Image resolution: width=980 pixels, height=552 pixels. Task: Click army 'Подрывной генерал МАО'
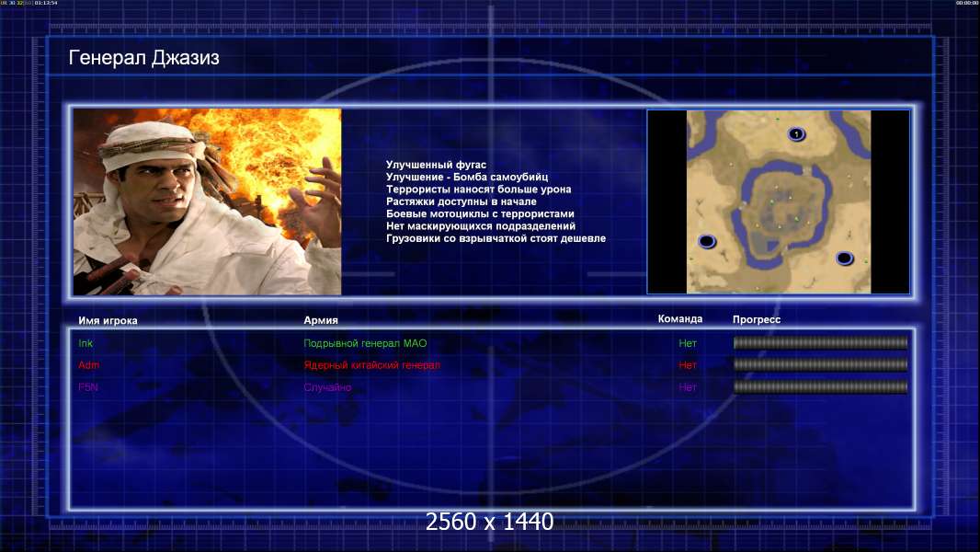(365, 343)
